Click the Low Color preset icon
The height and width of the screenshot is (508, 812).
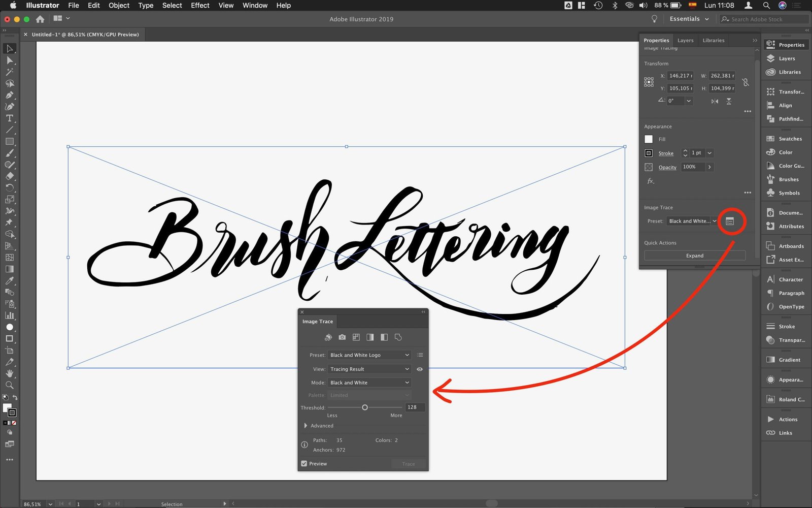pyautogui.click(x=356, y=337)
